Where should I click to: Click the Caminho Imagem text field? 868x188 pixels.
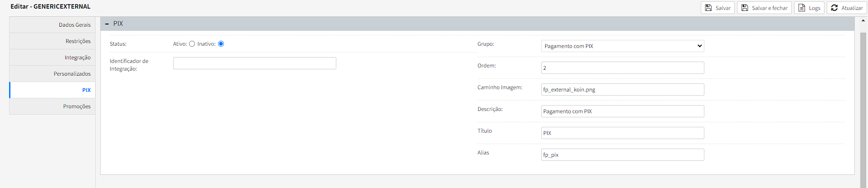pos(622,89)
